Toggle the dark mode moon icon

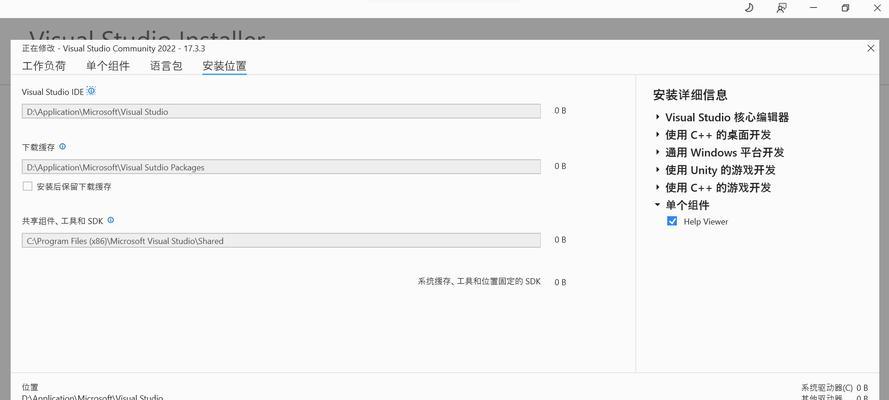tap(749, 8)
